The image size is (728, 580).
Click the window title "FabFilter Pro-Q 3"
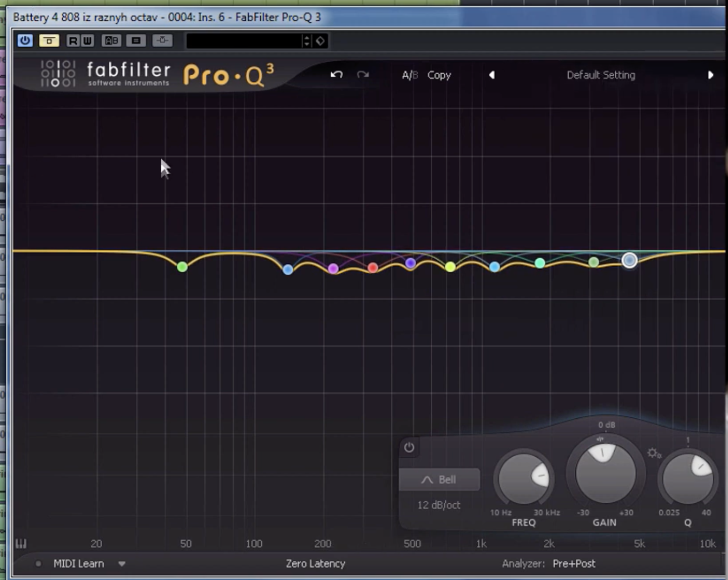278,17
